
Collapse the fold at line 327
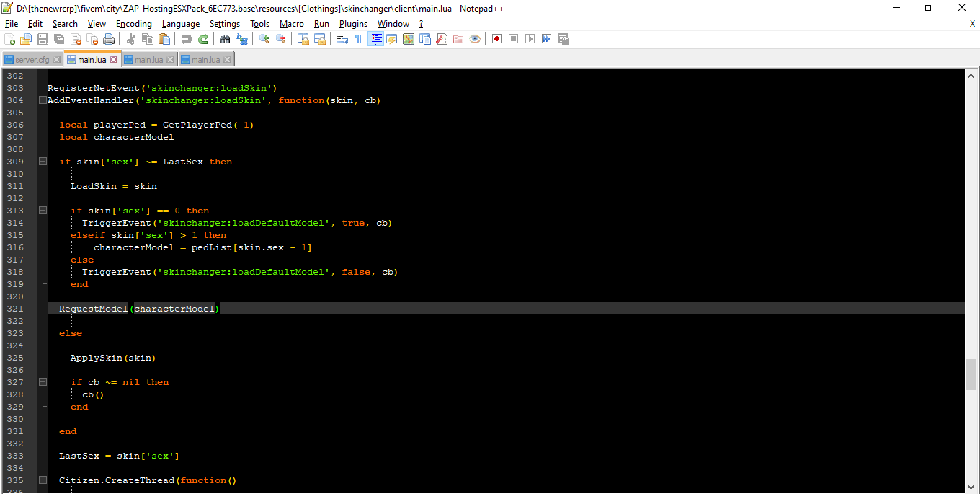click(x=42, y=382)
